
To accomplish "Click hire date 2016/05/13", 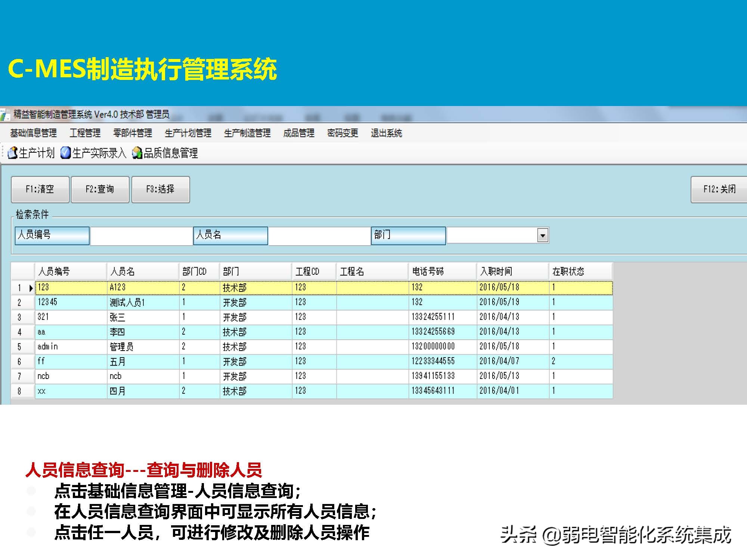I will [513, 376].
